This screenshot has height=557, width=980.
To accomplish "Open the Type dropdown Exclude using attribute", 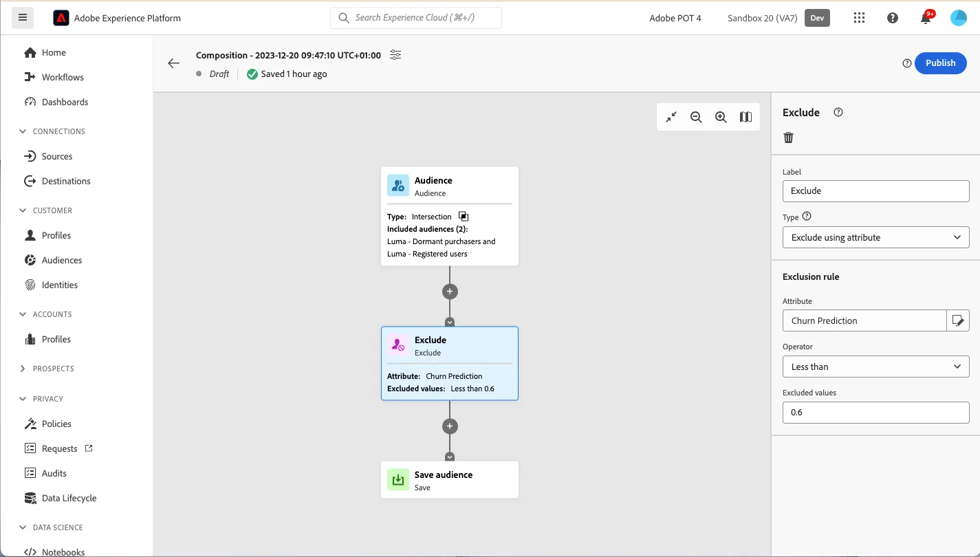I will pyautogui.click(x=876, y=237).
